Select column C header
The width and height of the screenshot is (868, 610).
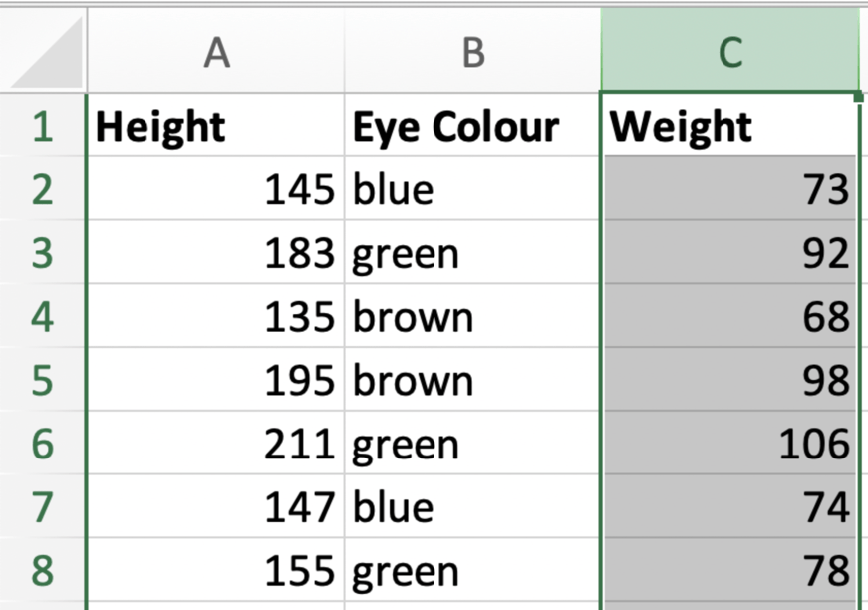click(x=730, y=52)
